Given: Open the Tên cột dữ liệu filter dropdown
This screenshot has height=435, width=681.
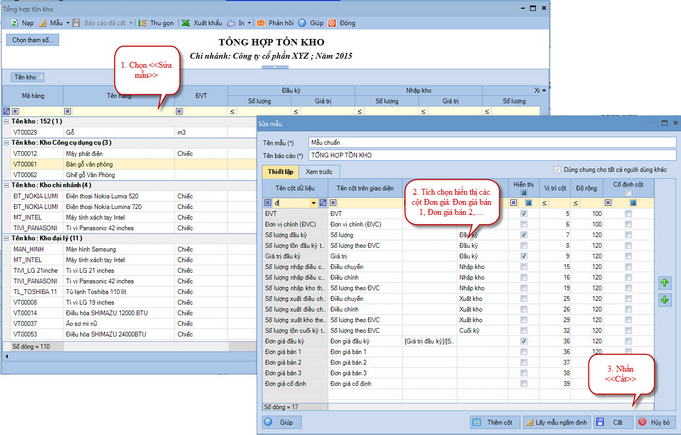Looking at the screenshot, I should point(313,203).
